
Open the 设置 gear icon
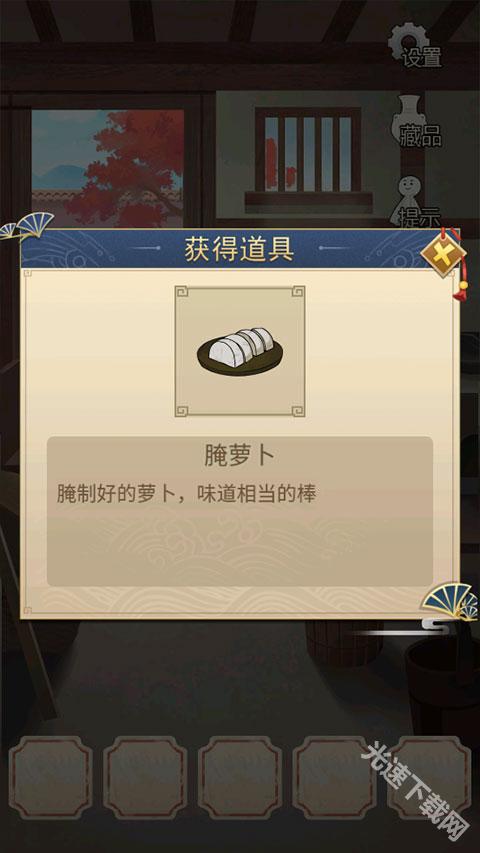coord(414,45)
